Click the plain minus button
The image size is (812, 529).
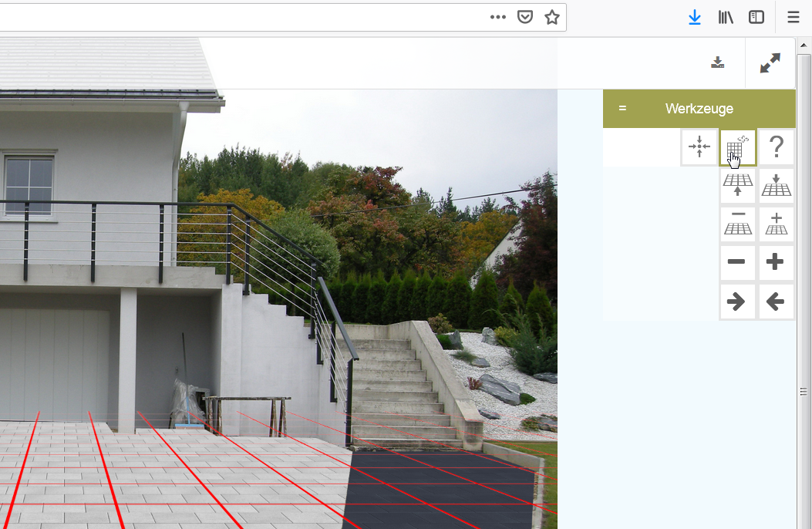[x=738, y=262]
